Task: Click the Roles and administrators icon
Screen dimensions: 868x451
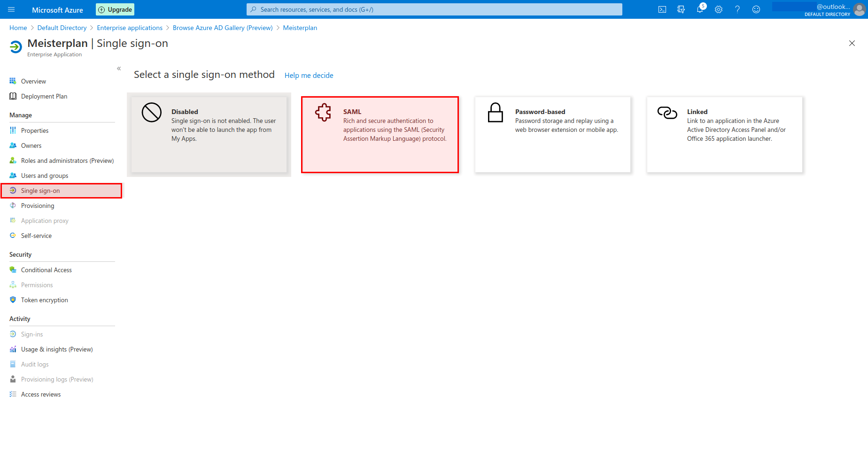Action: coord(13,161)
